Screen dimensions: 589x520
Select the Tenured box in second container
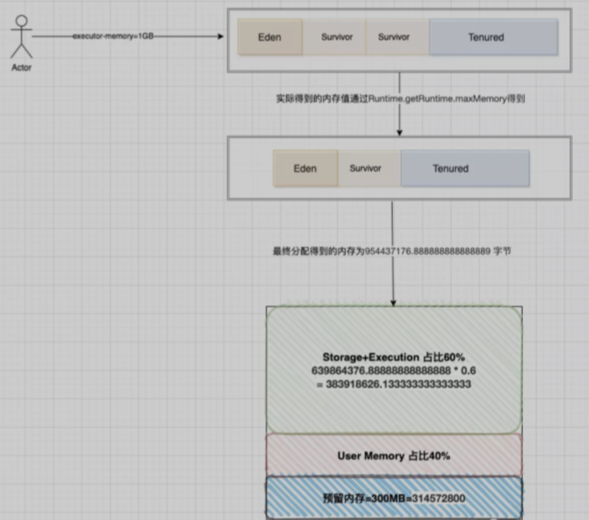click(x=465, y=168)
